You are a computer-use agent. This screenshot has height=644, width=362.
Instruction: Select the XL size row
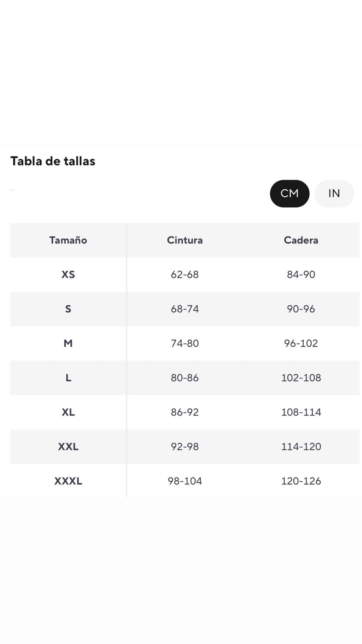point(68,412)
